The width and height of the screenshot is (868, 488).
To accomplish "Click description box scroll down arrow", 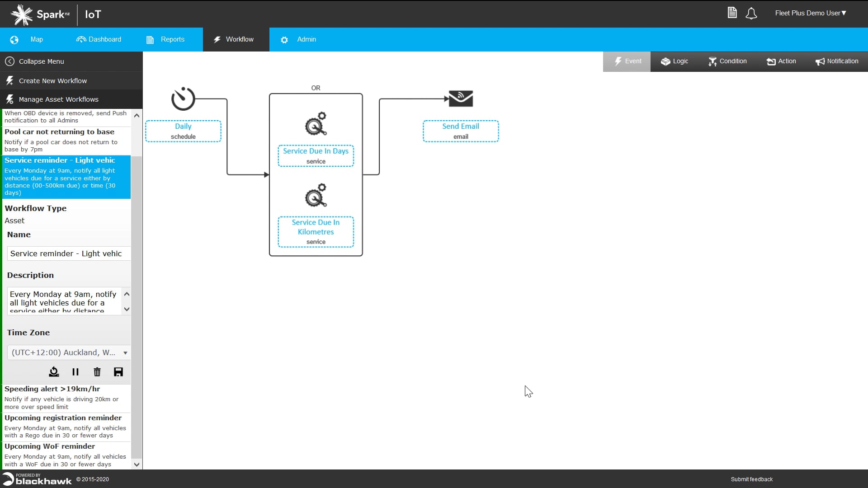I will click(x=127, y=310).
